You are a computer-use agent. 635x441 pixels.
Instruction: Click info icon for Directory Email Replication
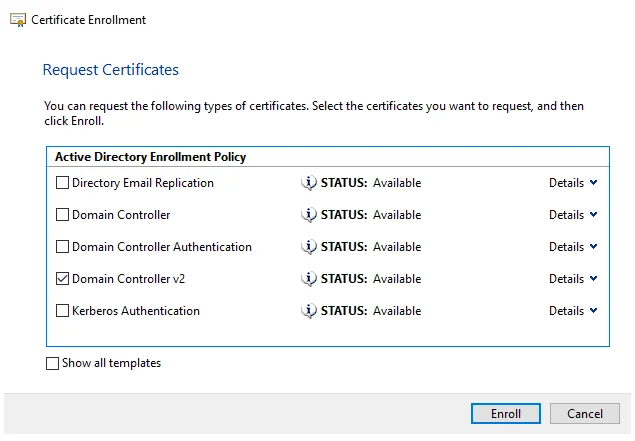pyautogui.click(x=309, y=183)
